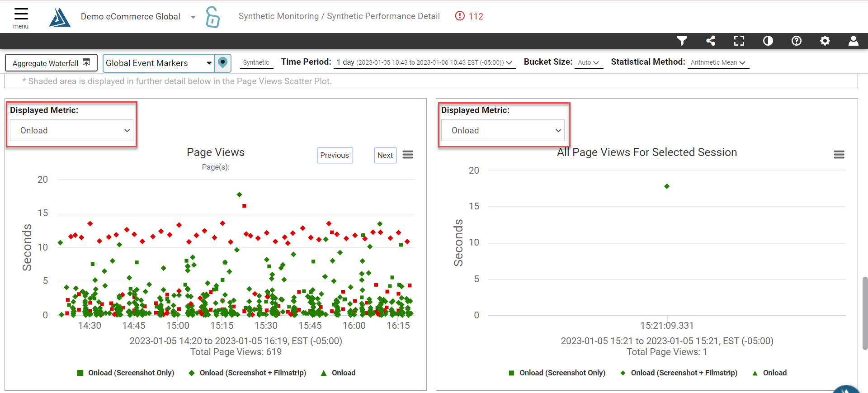The height and width of the screenshot is (393, 868).
Task: Open the Selected Session chart context menu
Action: 839,155
